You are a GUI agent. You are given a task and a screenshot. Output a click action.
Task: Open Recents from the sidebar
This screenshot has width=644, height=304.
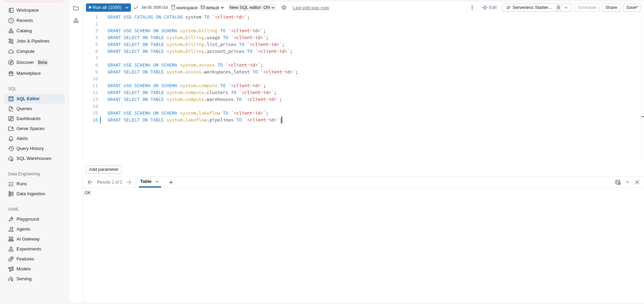click(34, 21)
